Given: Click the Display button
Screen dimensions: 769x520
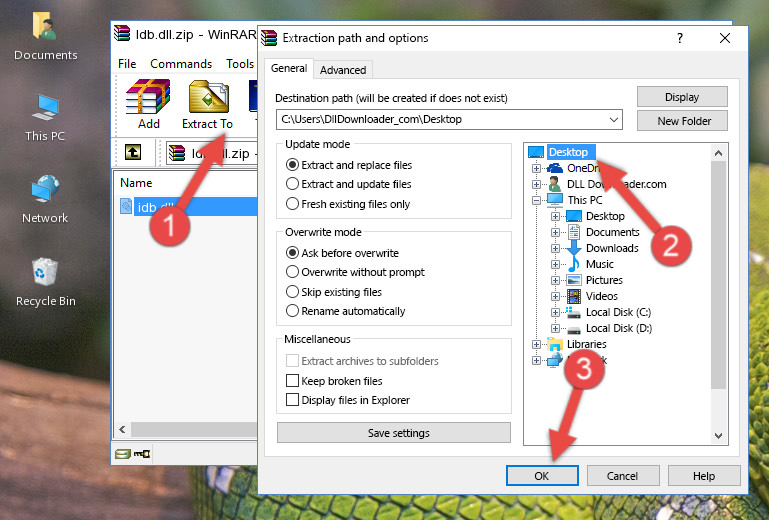Looking at the screenshot, I should pos(682,97).
